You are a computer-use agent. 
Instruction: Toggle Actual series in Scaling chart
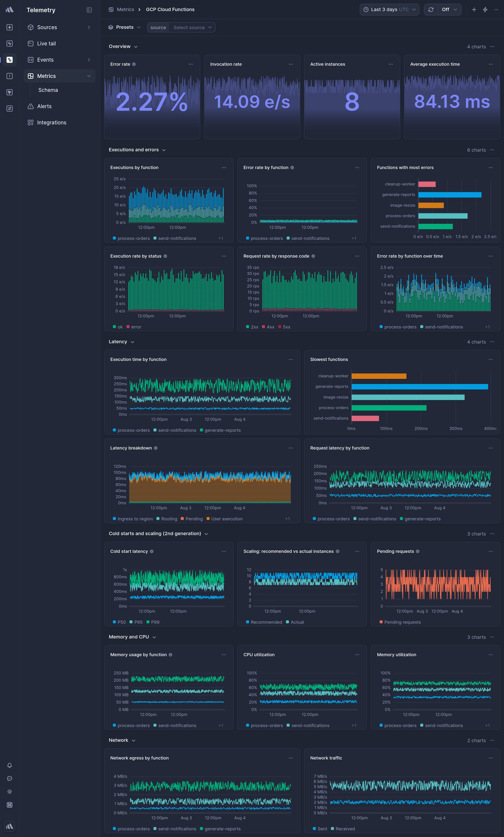click(295, 622)
